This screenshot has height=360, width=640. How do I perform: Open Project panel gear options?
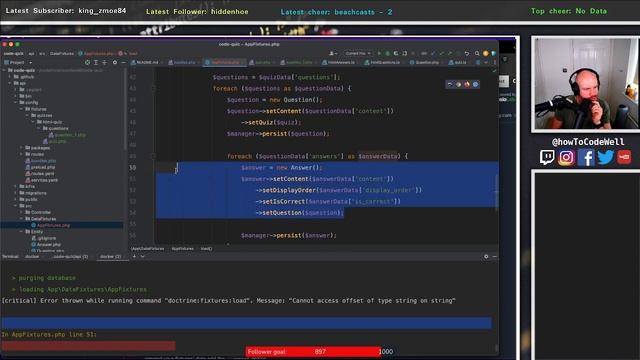point(115,62)
